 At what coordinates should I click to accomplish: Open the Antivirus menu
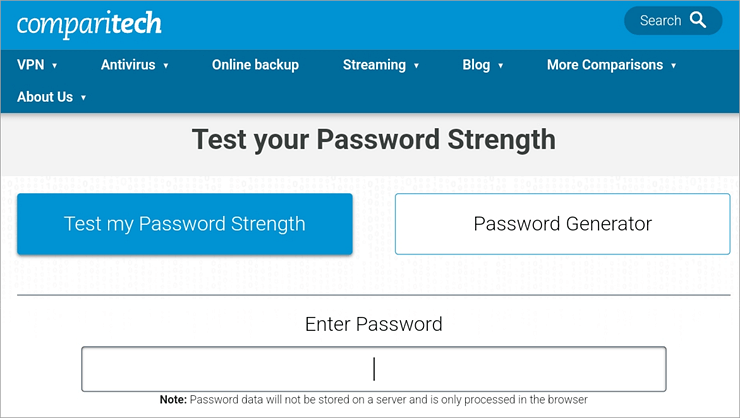point(128,65)
